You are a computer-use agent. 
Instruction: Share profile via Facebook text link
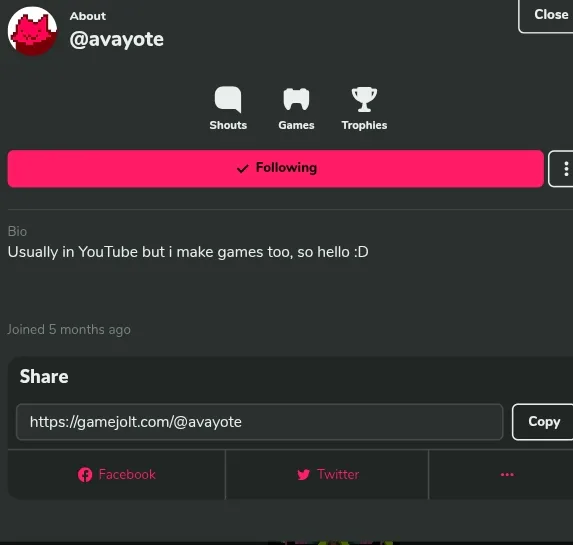[x=127, y=474]
